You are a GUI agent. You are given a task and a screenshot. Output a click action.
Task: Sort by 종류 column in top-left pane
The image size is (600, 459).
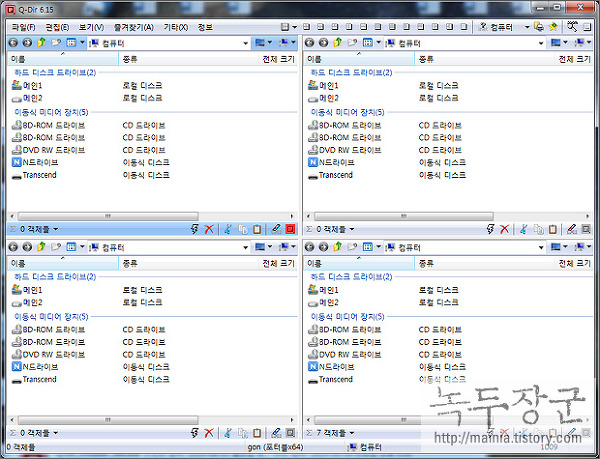tap(189, 59)
